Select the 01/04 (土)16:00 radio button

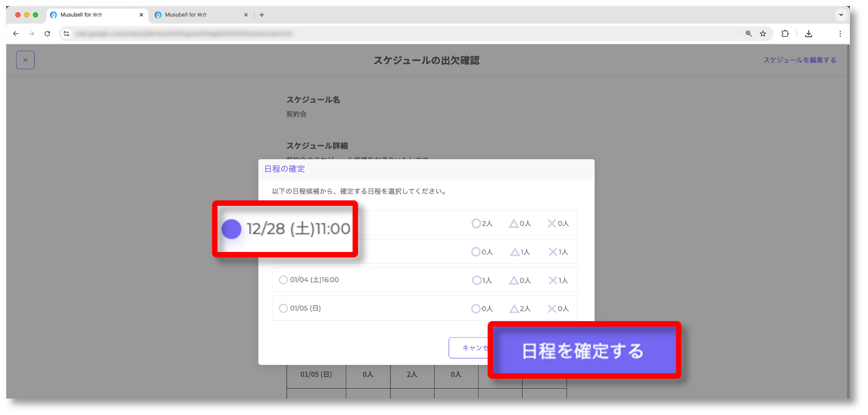[x=283, y=280]
